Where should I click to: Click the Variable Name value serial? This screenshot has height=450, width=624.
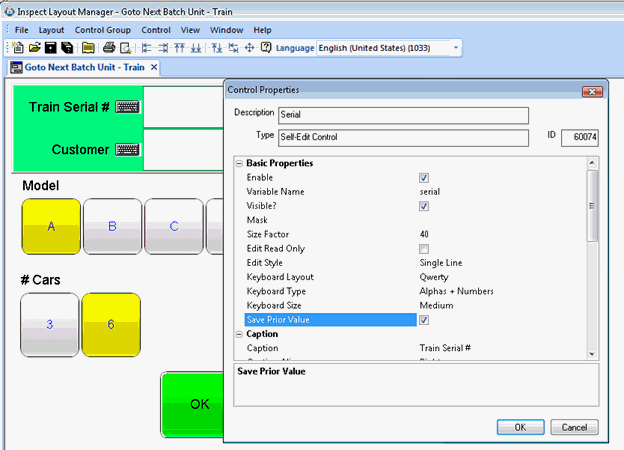click(x=430, y=192)
